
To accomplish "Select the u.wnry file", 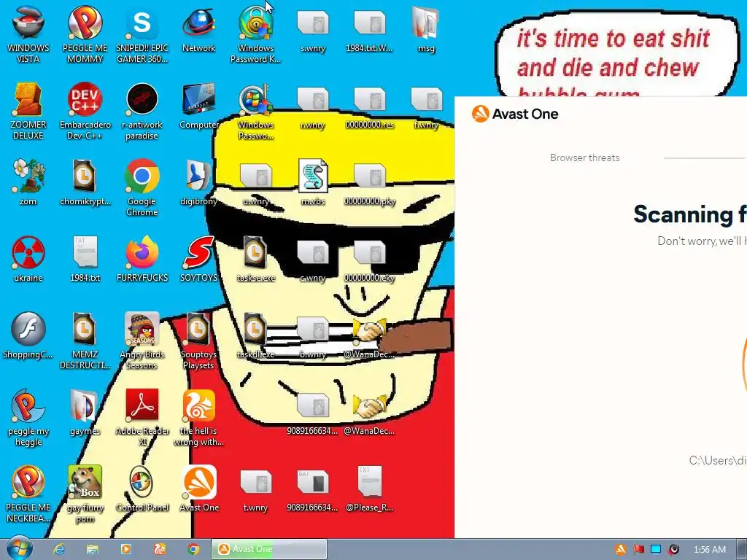I will 256,183.
